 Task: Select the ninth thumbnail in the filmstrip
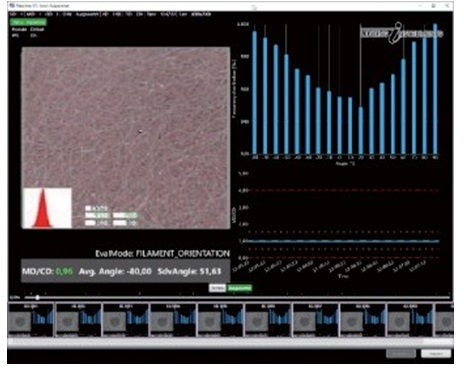click(x=410, y=320)
